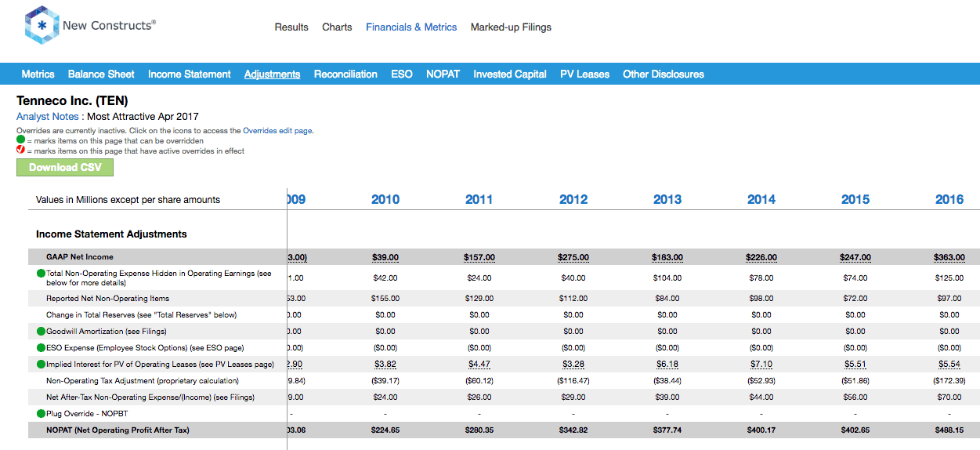Viewport: 980px width, 450px height.
Task: Click 2011 NOPAT value $280.35
Action: click(479, 430)
